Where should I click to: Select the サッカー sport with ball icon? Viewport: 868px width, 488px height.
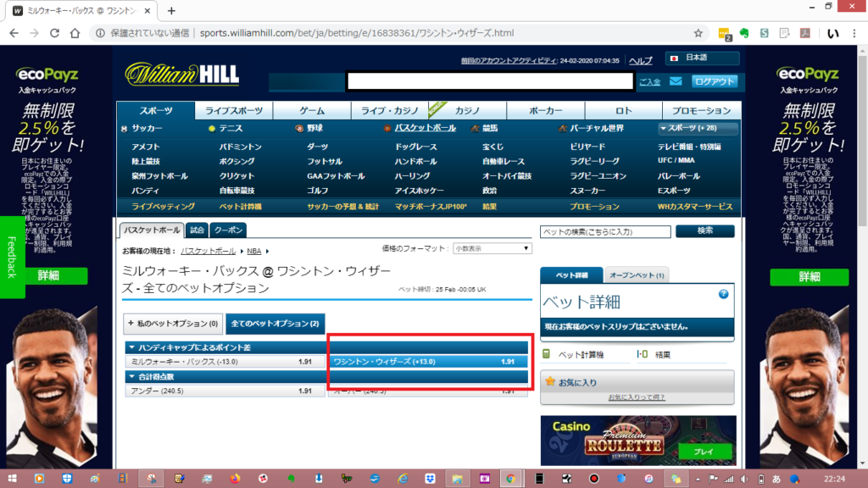click(x=142, y=129)
